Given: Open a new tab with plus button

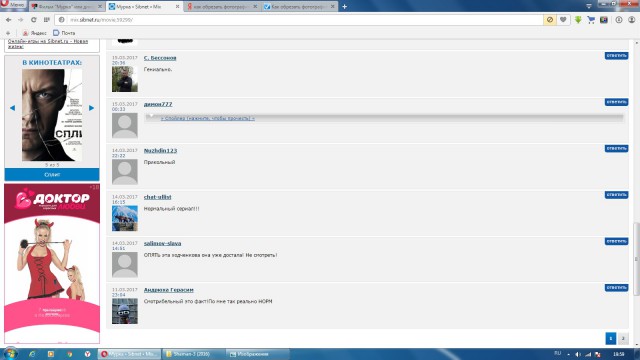Looking at the screenshot, I should [344, 7].
